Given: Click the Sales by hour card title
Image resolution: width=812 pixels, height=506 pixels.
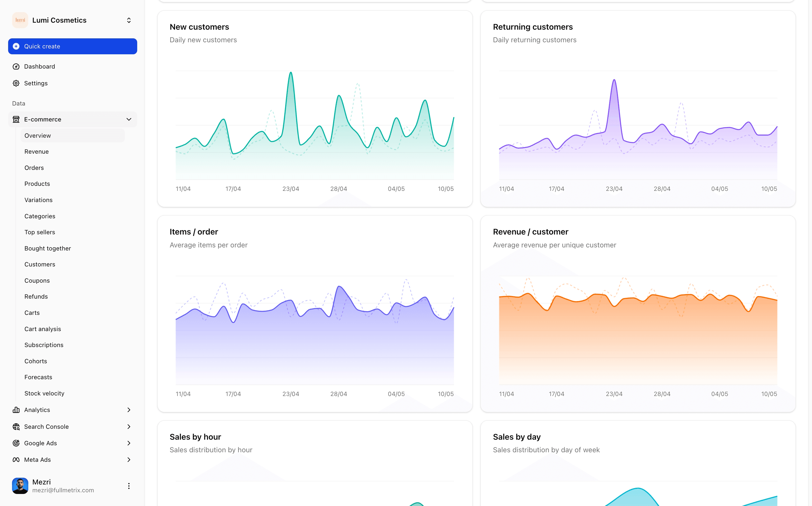Looking at the screenshot, I should click(195, 437).
